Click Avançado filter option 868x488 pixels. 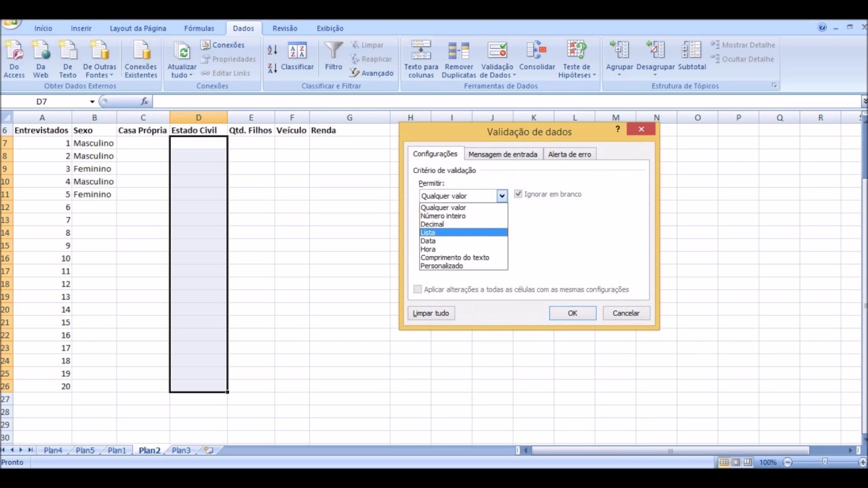[372, 73]
